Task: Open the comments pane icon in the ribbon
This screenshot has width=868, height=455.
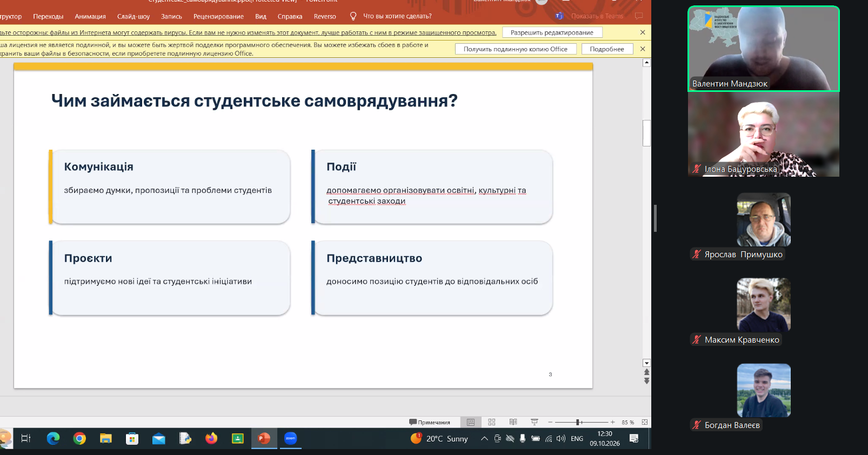Action: 639,16
